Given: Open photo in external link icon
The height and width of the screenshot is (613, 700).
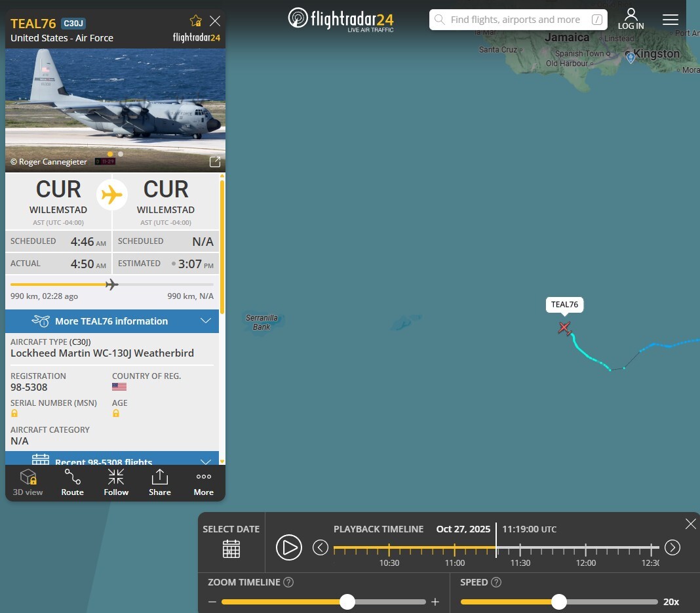Looking at the screenshot, I should (x=215, y=162).
